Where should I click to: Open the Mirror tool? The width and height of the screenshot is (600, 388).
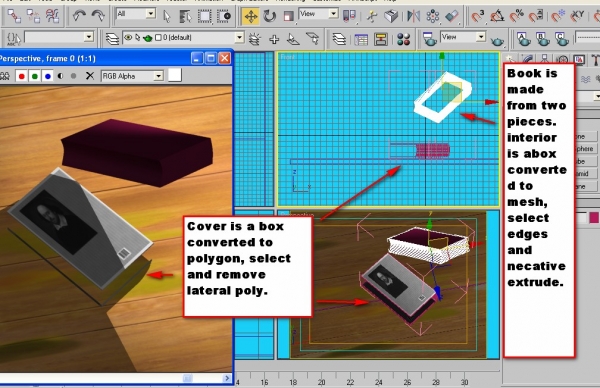(413, 16)
